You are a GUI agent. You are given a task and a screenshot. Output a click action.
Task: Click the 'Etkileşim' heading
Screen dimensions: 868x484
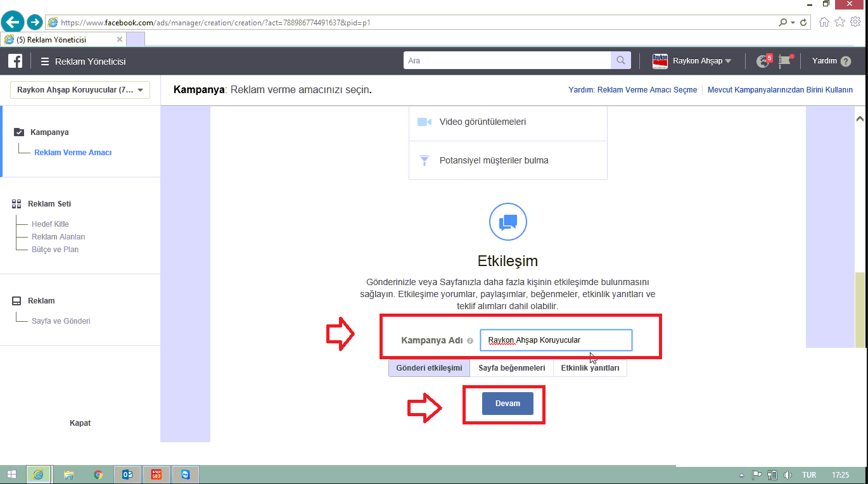(507, 260)
